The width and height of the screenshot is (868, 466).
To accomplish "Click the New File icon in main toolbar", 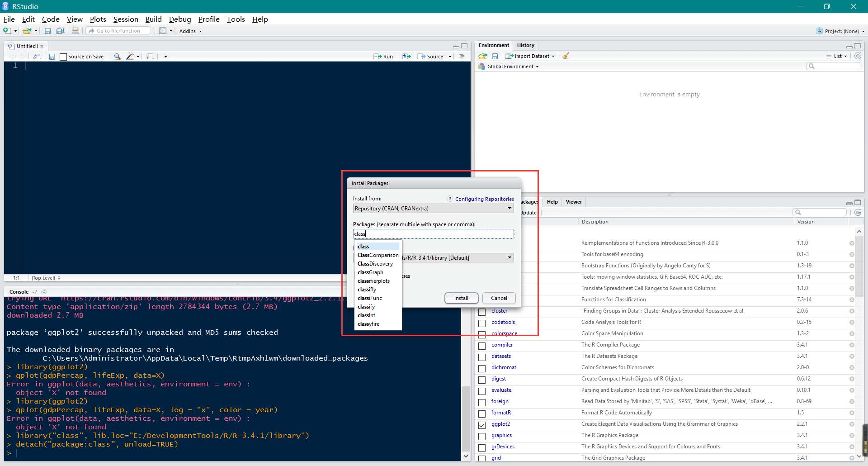I will pyautogui.click(x=7, y=31).
